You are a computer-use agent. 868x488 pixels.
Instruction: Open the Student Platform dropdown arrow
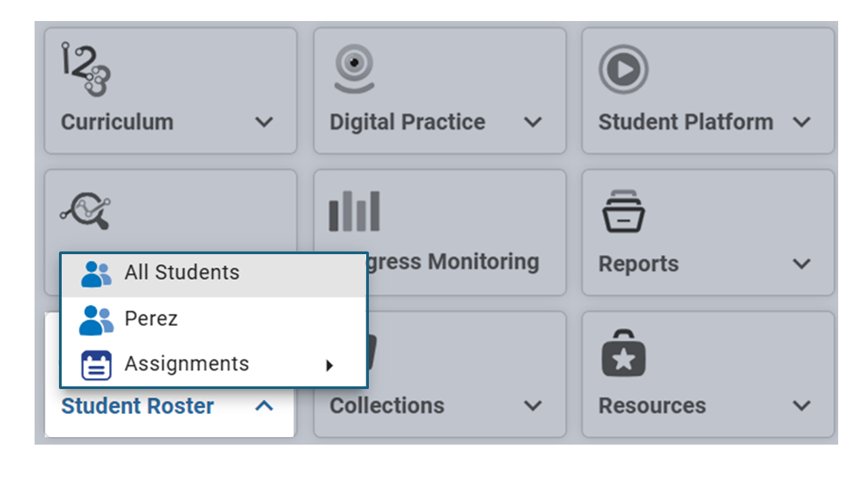coord(802,123)
